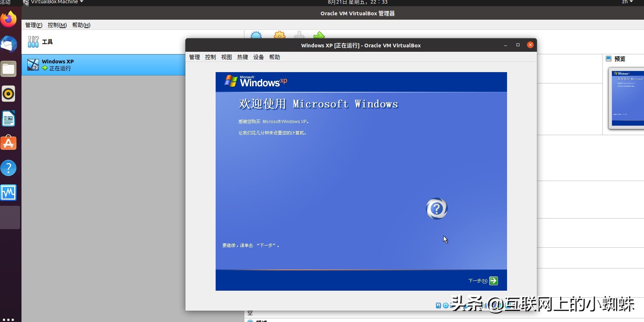Screen dimensions: 644x322
Task: Open the 设备 menu in the VM window
Action: tap(259, 57)
